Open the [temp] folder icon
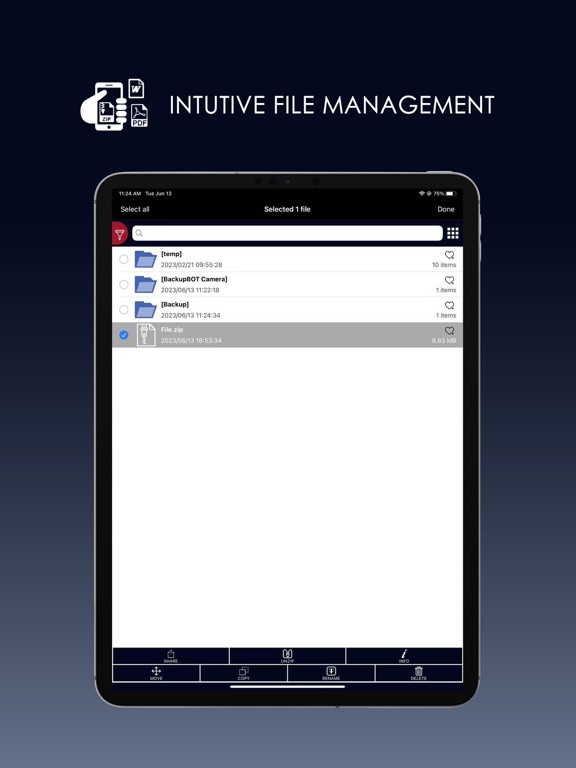This screenshot has width=576, height=768. pyautogui.click(x=145, y=259)
